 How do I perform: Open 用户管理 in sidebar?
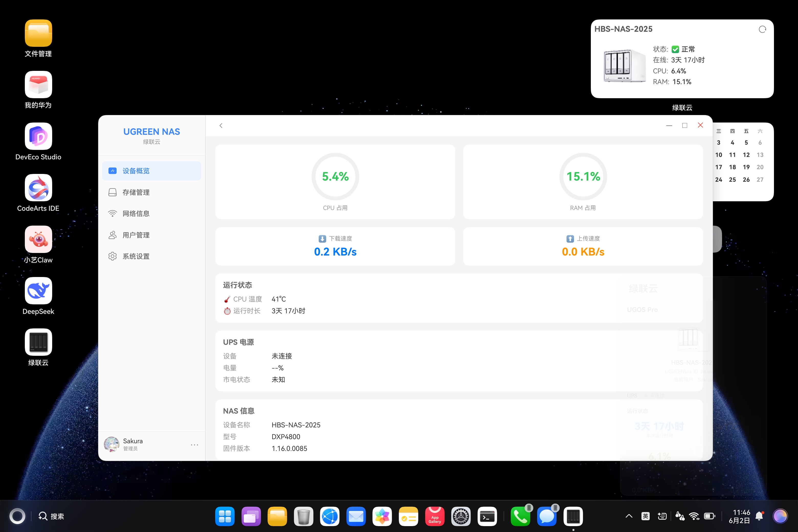tap(151, 235)
